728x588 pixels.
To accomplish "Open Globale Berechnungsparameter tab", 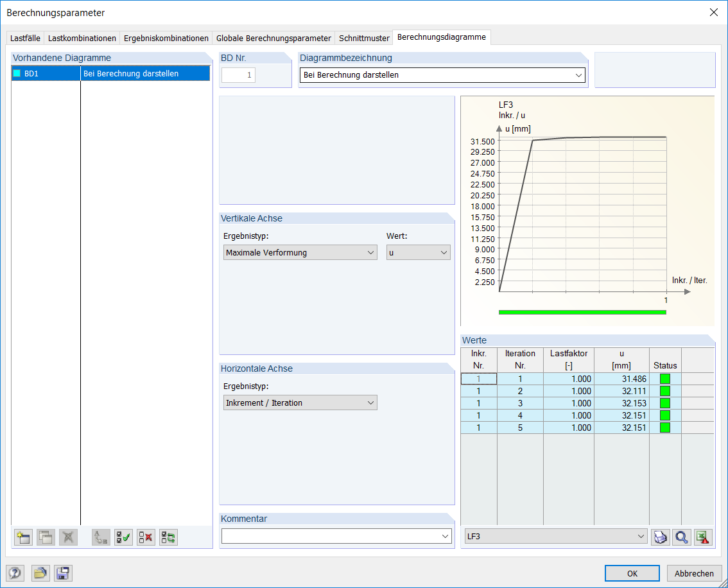I will [273, 38].
